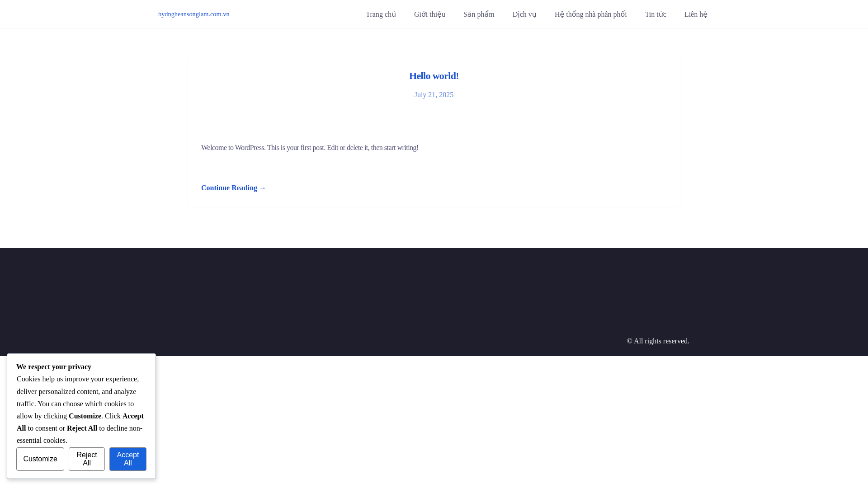The width and height of the screenshot is (868, 488).
Task: Open the Dịch vụ menu item
Action: click(x=524, y=14)
